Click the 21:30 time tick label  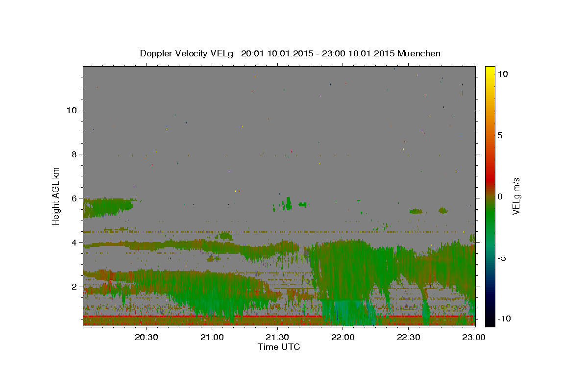pos(277,337)
